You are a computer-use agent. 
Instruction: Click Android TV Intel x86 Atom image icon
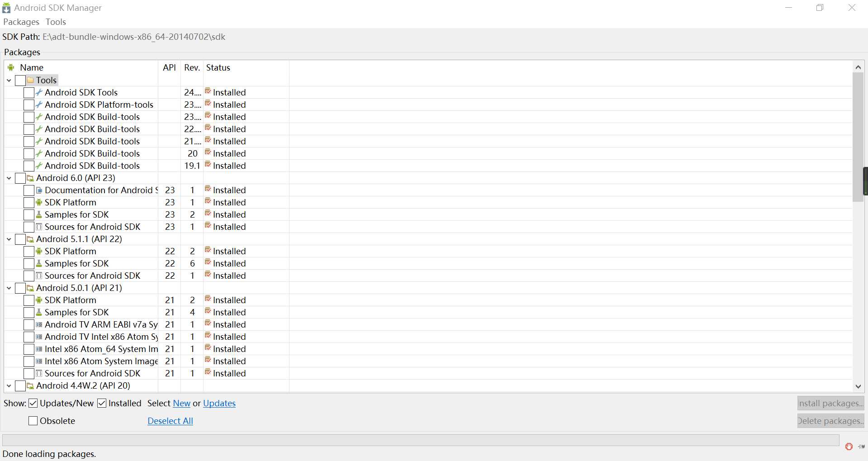tap(39, 337)
